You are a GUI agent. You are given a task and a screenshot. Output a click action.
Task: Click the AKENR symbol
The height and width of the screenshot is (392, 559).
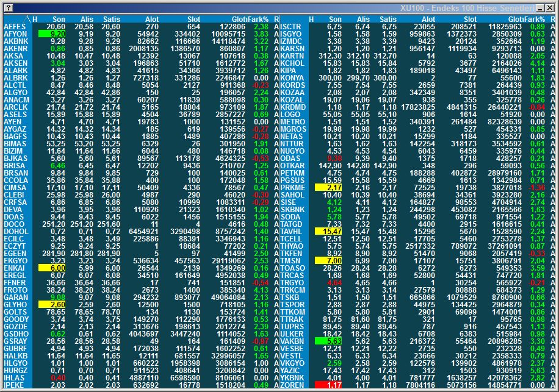[x=15, y=49]
